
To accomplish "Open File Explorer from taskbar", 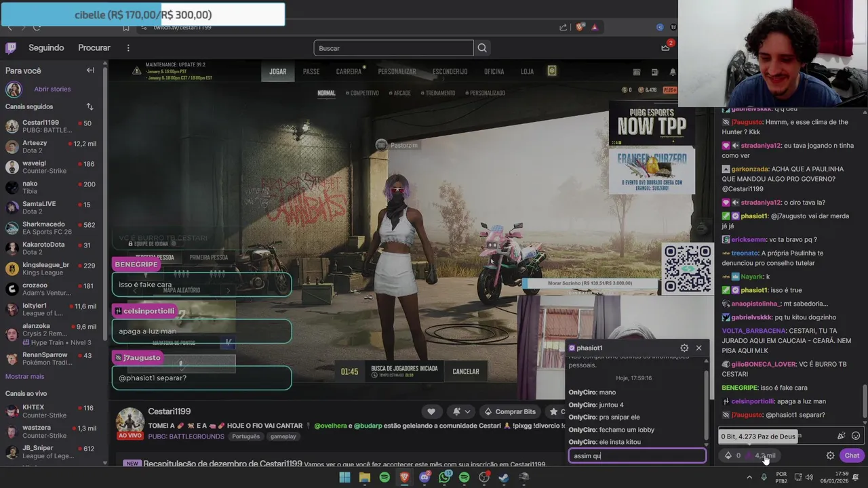I will (x=365, y=477).
